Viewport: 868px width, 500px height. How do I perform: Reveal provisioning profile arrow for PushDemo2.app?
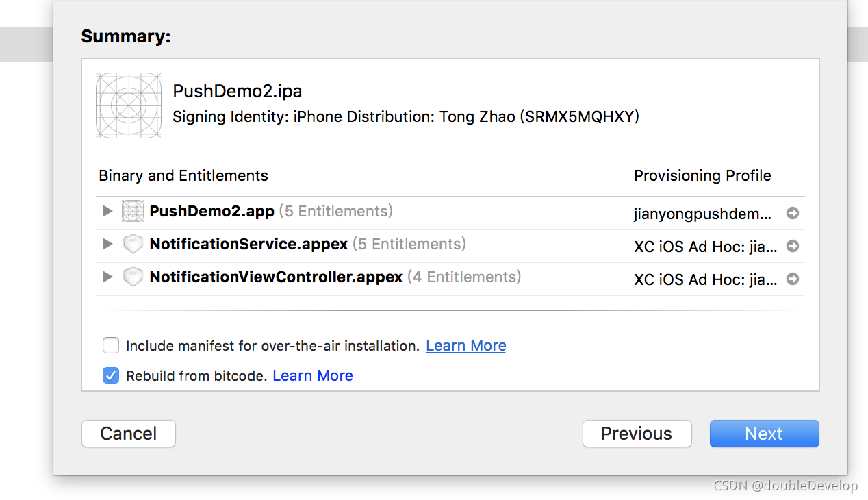pyautogui.click(x=793, y=214)
